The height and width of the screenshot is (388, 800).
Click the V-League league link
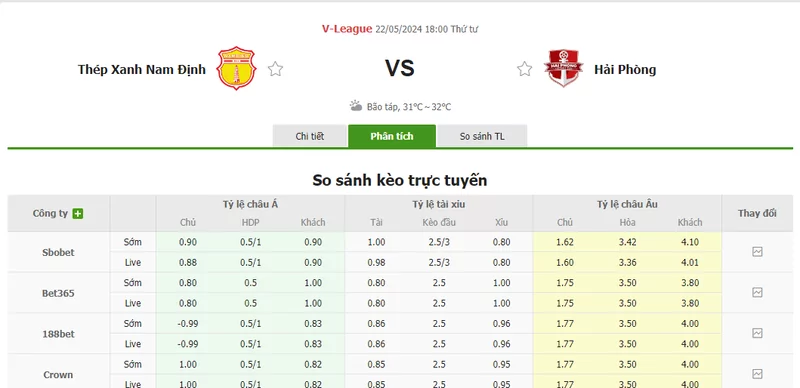click(x=347, y=29)
